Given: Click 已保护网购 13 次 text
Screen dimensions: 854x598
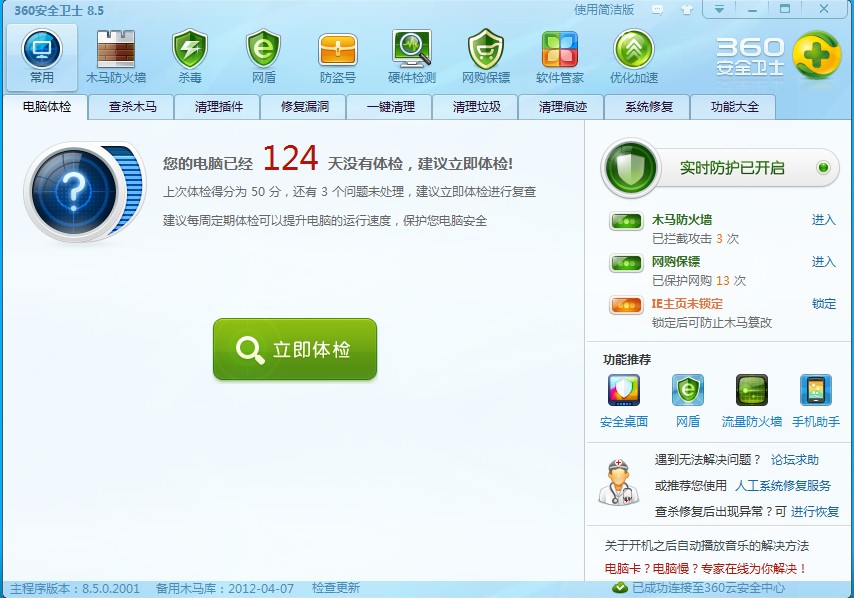Looking at the screenshot, I should coord(699,280).
